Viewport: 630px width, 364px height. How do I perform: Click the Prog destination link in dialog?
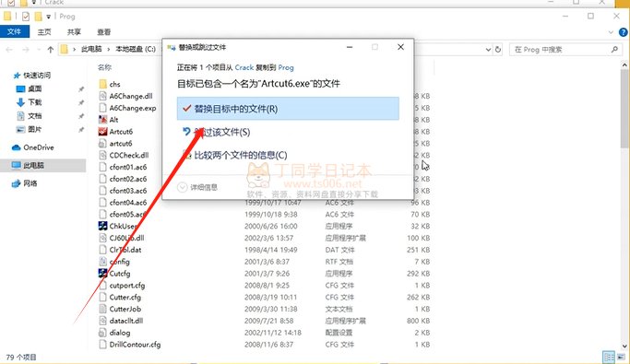pos(286,67)
